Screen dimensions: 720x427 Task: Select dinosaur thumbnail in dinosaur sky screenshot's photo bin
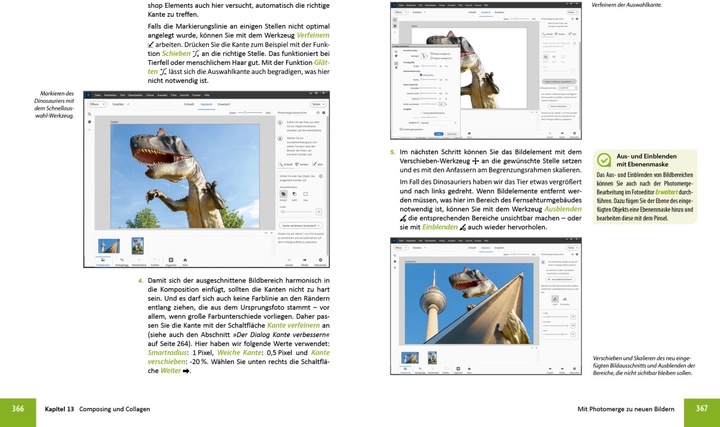[138, 246]
